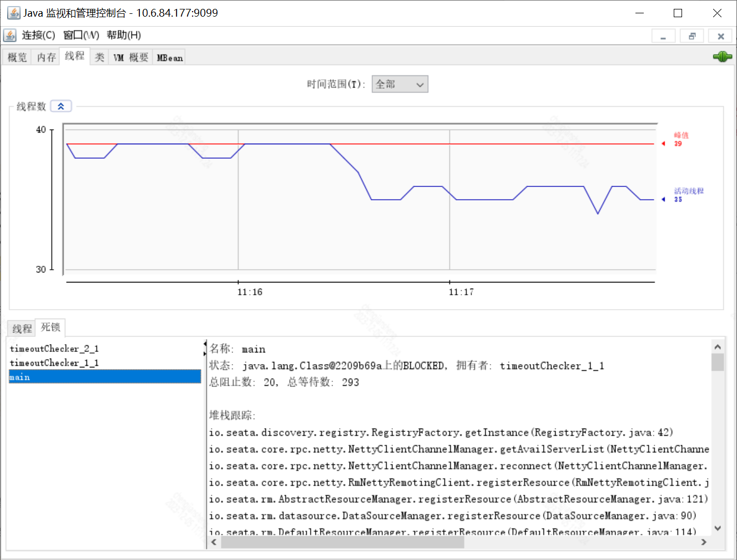Click the DataSourceManager.registerResource stack trace line
Image resolution: width=737 pixels, height=560 pixels.
pyautogui.click(x=453, y=516)
